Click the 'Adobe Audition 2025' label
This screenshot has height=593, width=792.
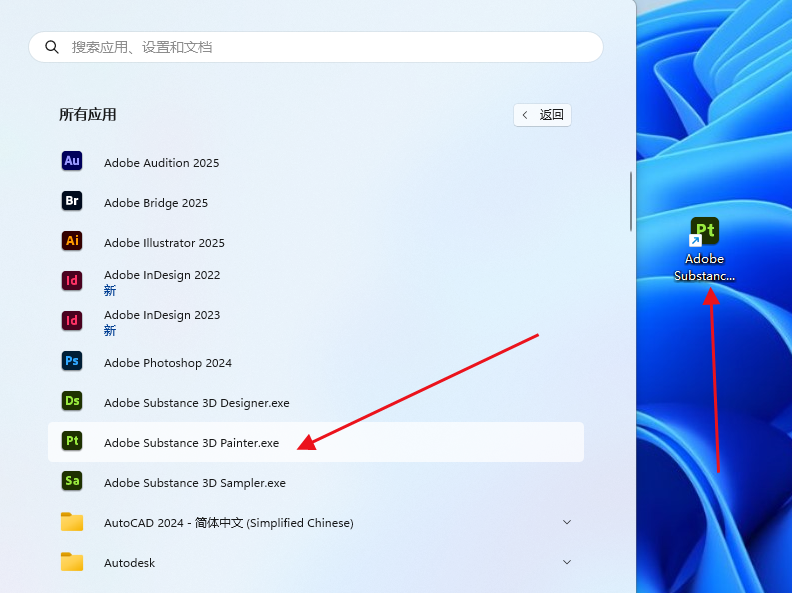(162, 163)
